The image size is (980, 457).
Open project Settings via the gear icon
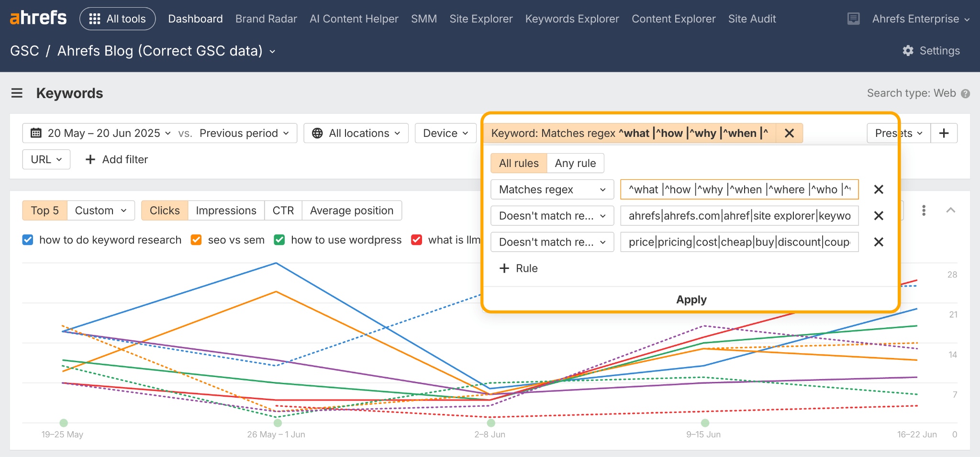pos(907,50)
